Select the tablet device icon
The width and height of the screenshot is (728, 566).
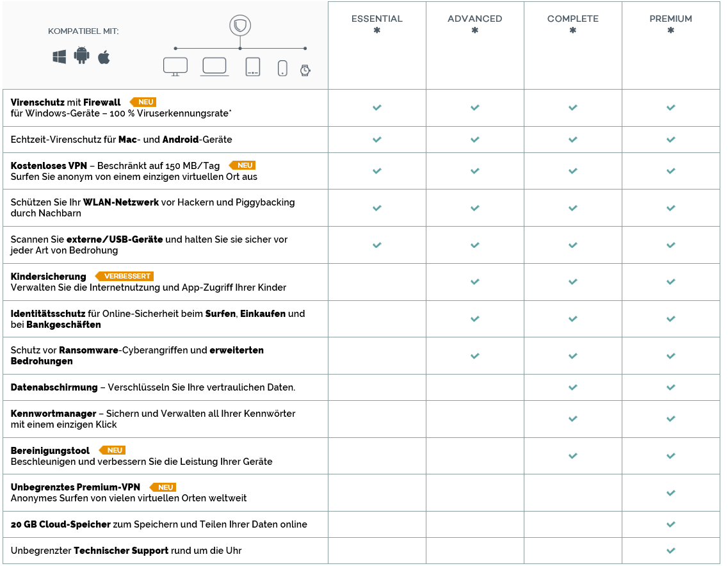253,67
